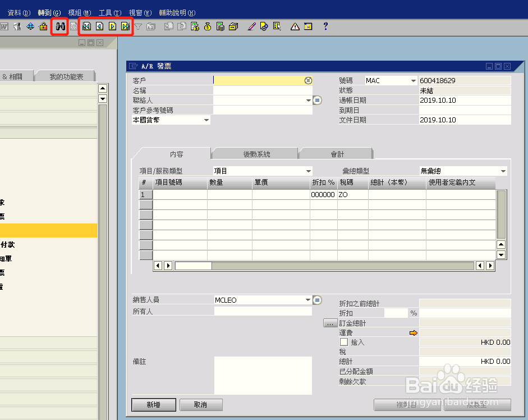Jump to the first record
The image size is (528, 420).
[85, 26]
